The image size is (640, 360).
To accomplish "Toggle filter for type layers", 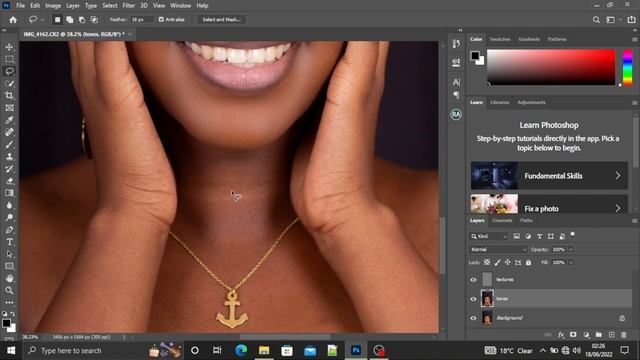I will (539, 236).
